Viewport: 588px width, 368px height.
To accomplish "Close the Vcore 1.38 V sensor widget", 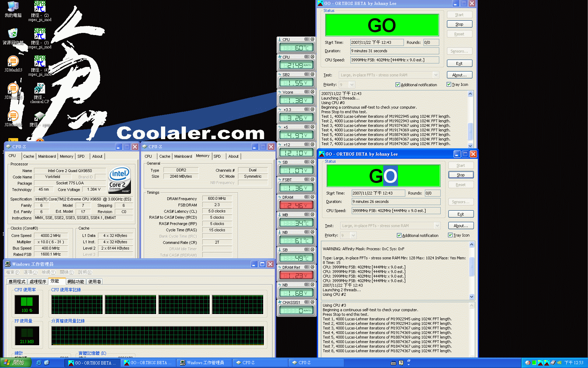I will pos(312,92).
